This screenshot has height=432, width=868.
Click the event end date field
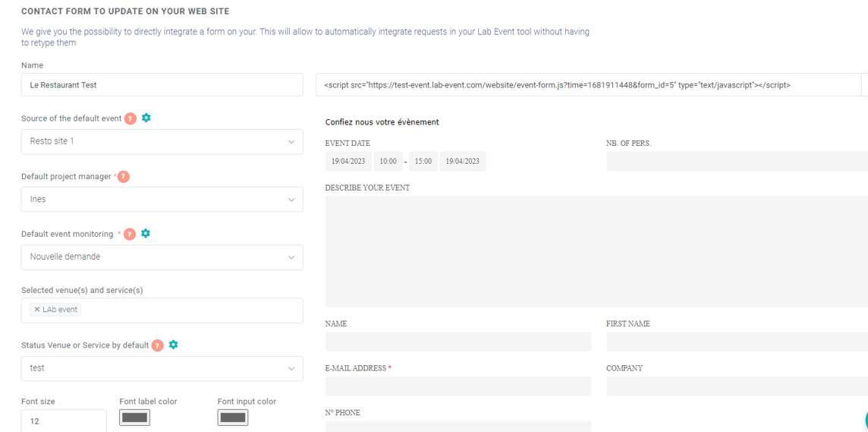pyautogui.click(x=463, y=162)
